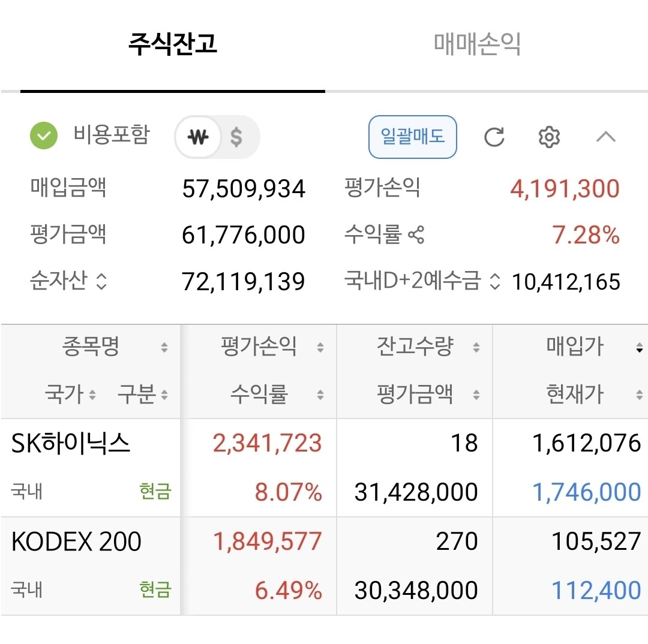Sort by 현재가 column arrows
The width and height of the screenshot is (648, 644).
tap(640, 395)
